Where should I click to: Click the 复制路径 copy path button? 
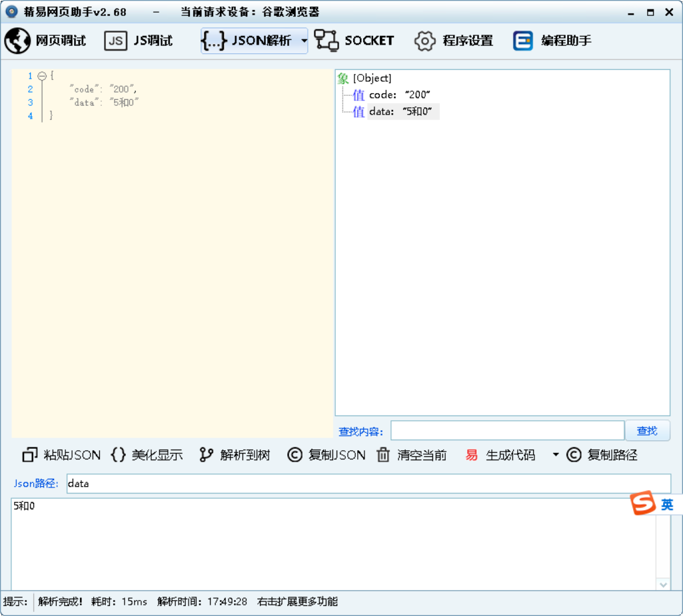pyautogui.click(x=602, y=455)
